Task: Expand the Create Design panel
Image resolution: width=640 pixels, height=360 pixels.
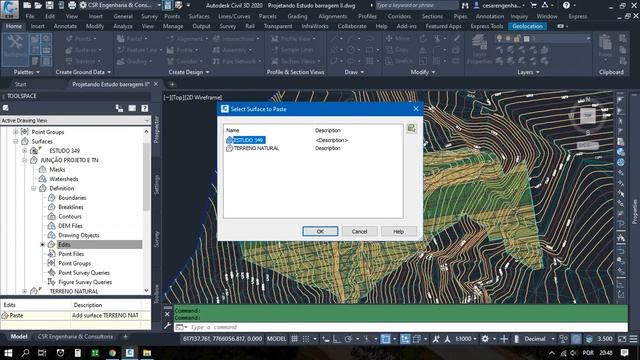Action: 189,72
